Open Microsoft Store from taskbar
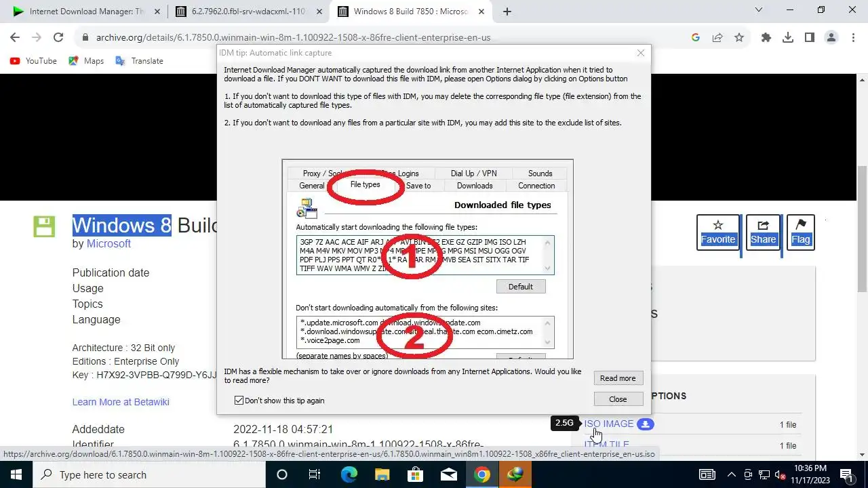This screenshot has height=488, width=868. pyautogui.click(x=415, y=474)
